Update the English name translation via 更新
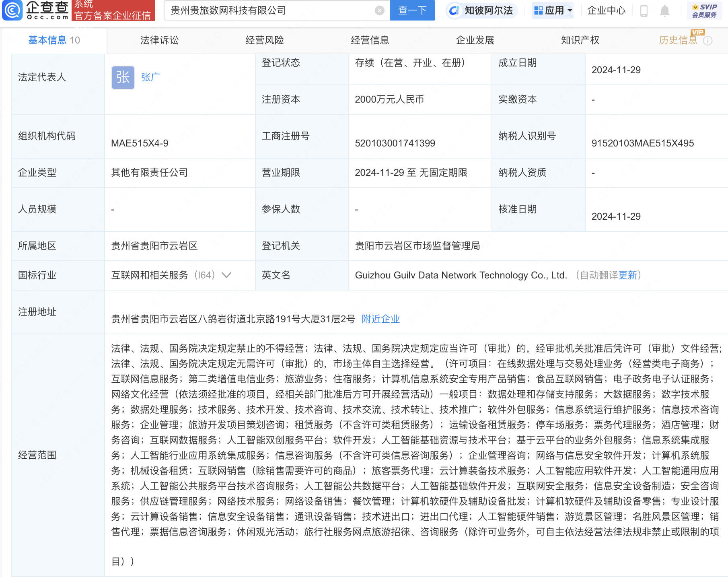This screenshot has width=728, height=577. [628, 275]
